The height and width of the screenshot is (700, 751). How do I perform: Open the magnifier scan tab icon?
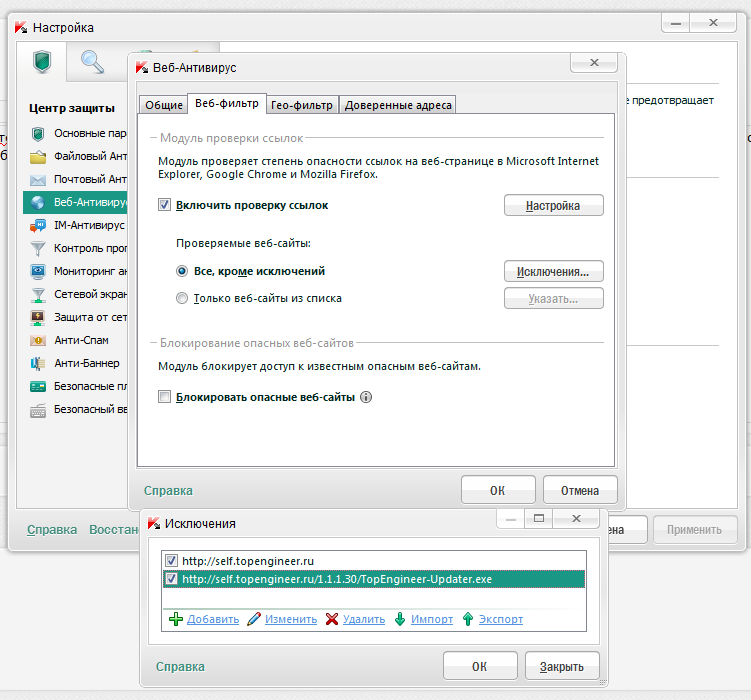click(92, 63)
